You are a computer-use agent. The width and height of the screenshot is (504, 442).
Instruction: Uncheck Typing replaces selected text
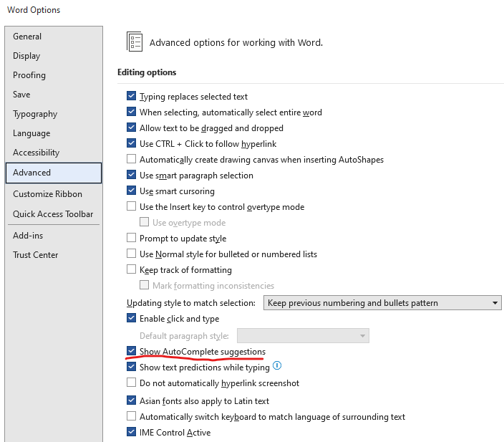131,96
